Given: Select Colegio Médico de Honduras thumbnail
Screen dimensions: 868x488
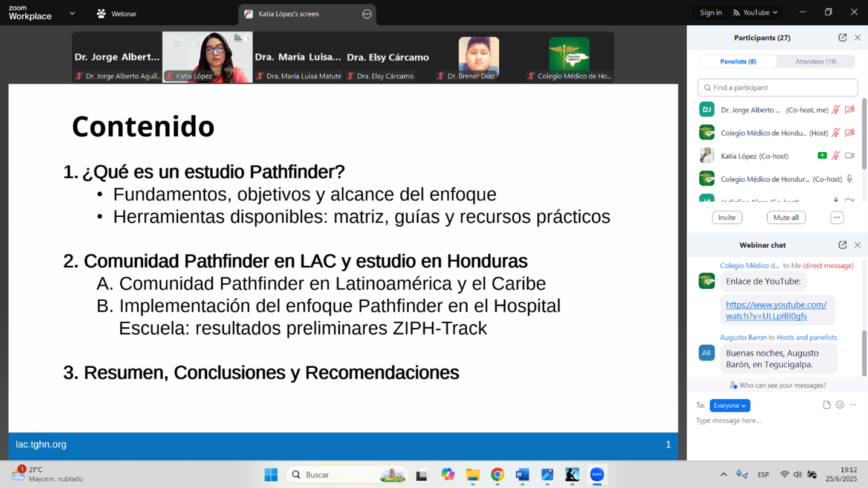Looking at the screenshot, I should pos(569,57).
